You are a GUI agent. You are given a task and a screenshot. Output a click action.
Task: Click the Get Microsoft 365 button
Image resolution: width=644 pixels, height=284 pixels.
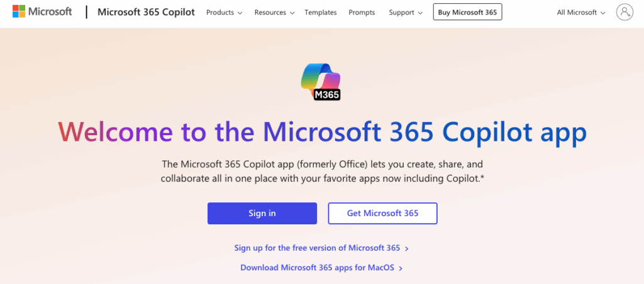pos(382,213)
